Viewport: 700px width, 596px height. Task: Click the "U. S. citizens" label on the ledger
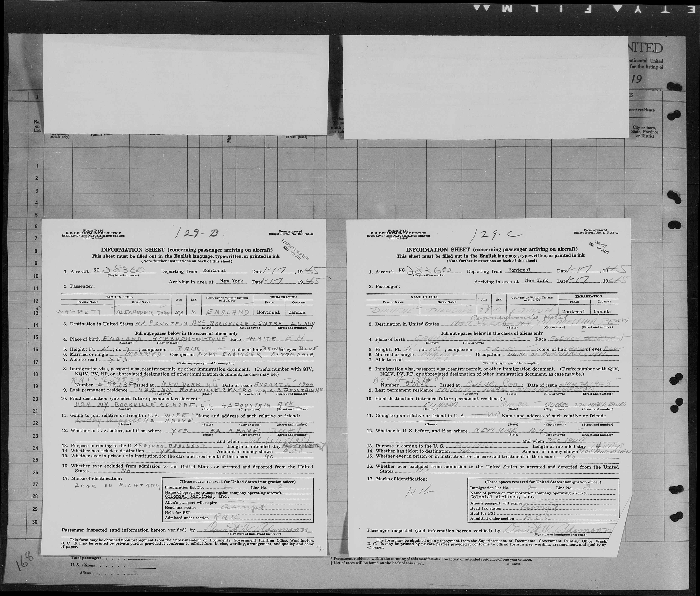pos(83,565)
